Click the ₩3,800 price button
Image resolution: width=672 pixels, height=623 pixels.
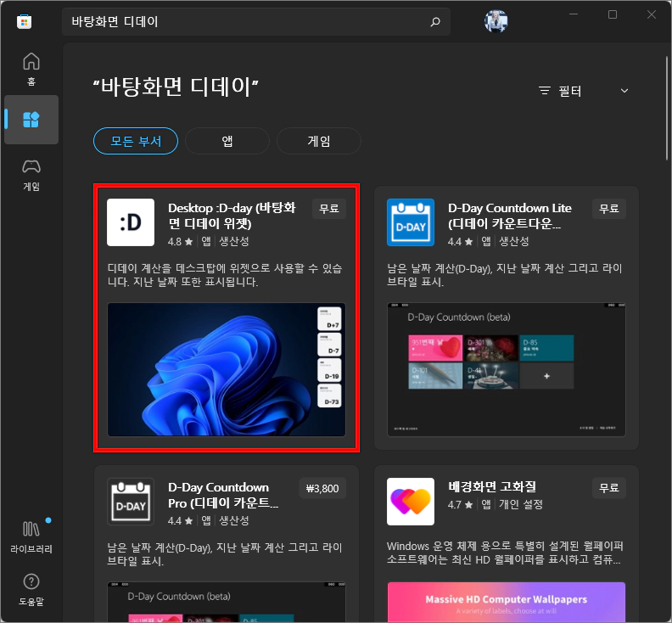(x=322, y=488)
